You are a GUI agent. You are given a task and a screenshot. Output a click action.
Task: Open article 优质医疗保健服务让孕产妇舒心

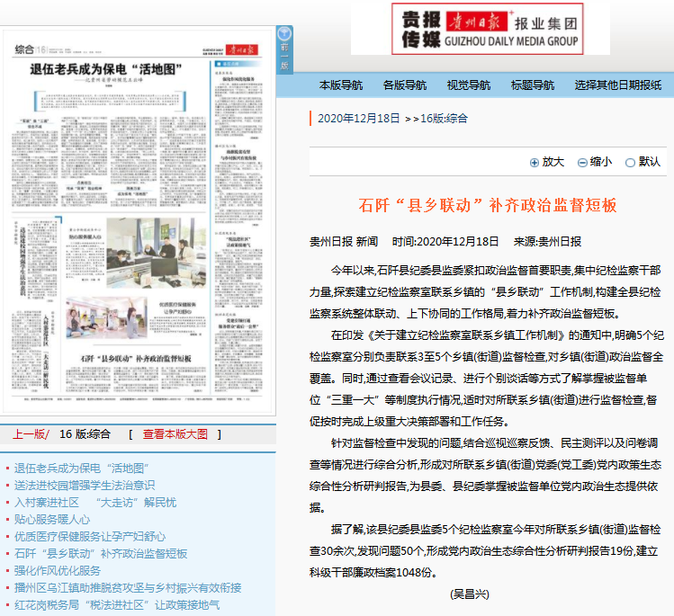pyautogui.click(x=90, y=537)
